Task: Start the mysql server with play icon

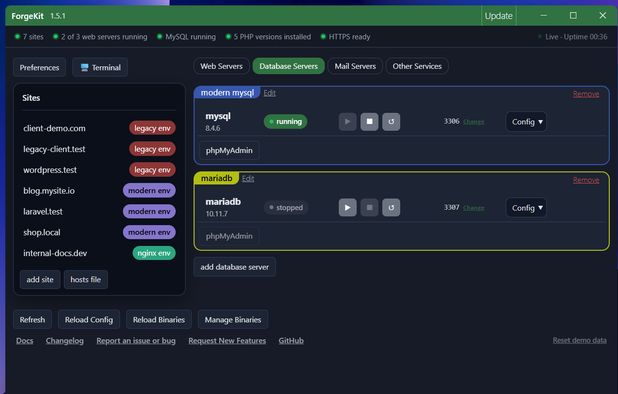Action: 347,122
